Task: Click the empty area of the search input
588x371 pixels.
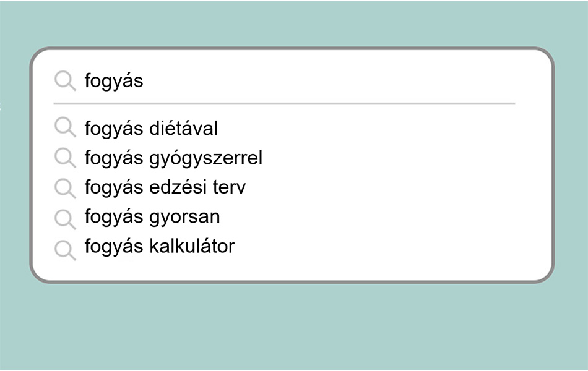Action: pyautogui.click(x=330, y=80)
